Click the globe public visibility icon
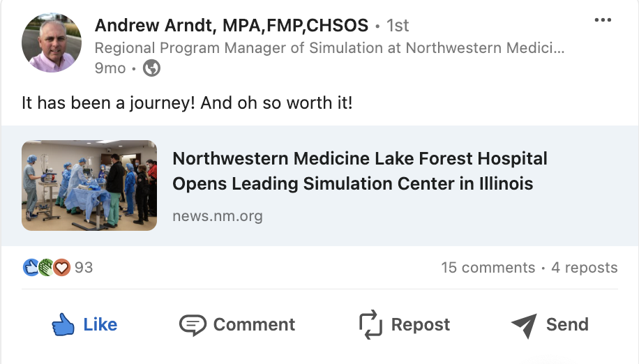639x364 pixels. click(x=151, y=68)
